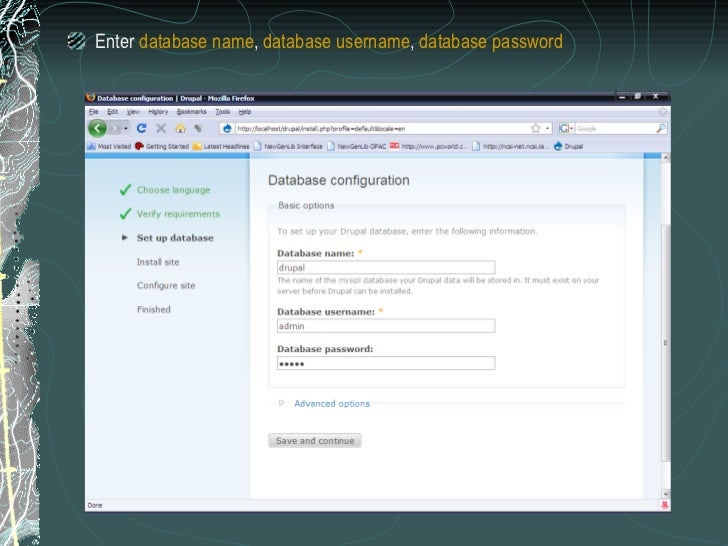Open the Google search engine selector
Screen dimensions: 728x546
[566, 129]
